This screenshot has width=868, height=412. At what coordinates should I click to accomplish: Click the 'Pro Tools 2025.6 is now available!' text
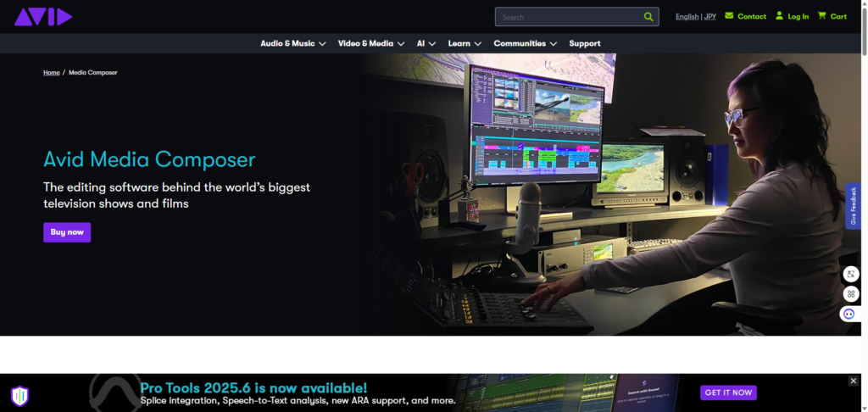pyautogui.click(x=253, y=387)
